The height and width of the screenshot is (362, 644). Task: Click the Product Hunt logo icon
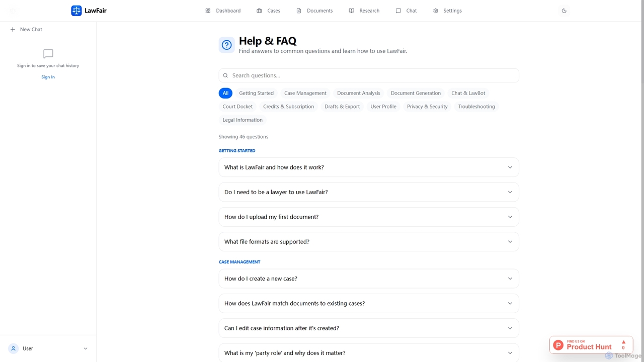click(558, 345)
